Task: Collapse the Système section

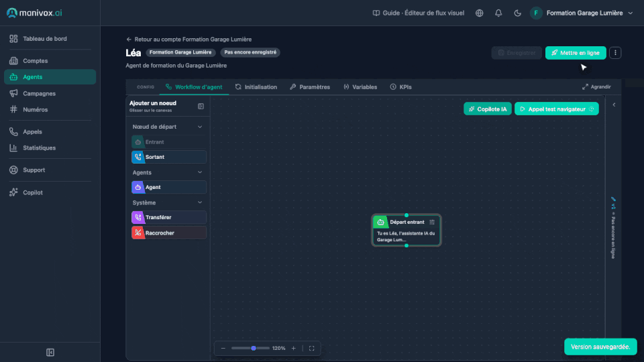Action: click(x=200, y=202)
